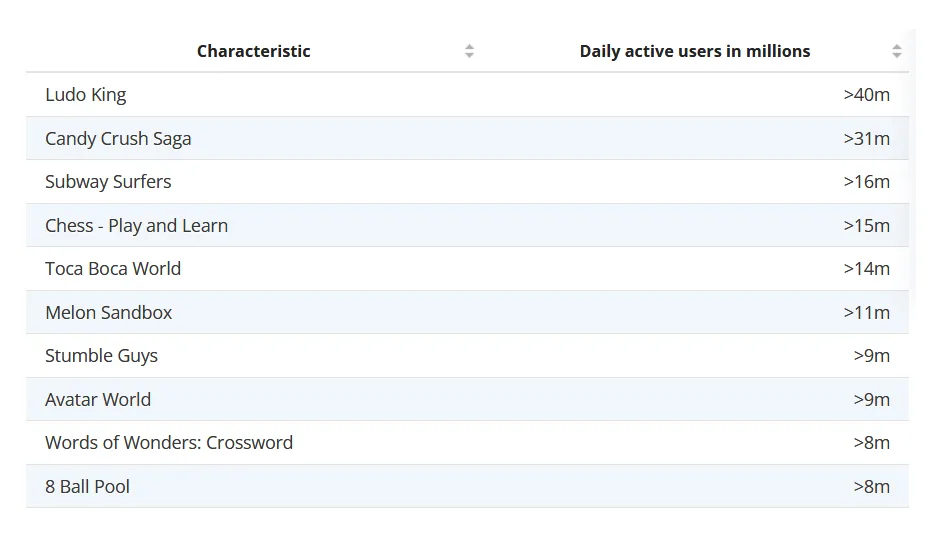Click the >14m value for Toca Boca World

(866, 269)
